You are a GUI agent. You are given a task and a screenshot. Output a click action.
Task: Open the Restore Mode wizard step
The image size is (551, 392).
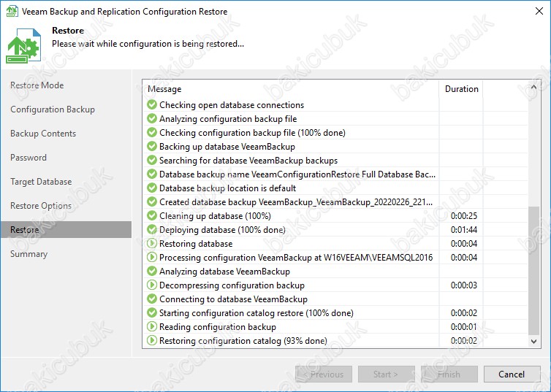tap(37, 85)
